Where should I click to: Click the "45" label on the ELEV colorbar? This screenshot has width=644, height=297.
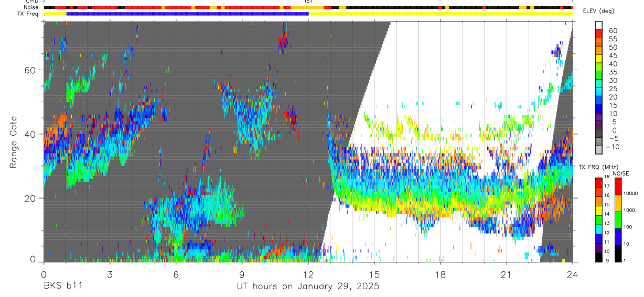click(x=613, y=56)
